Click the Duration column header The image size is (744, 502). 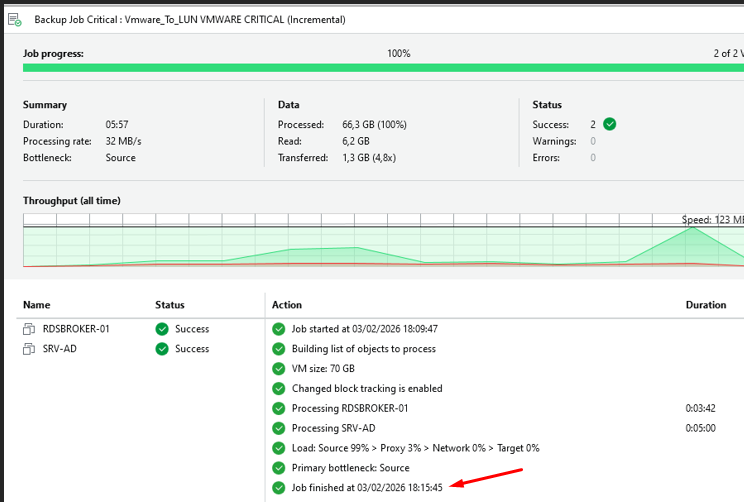click(706, 305)
